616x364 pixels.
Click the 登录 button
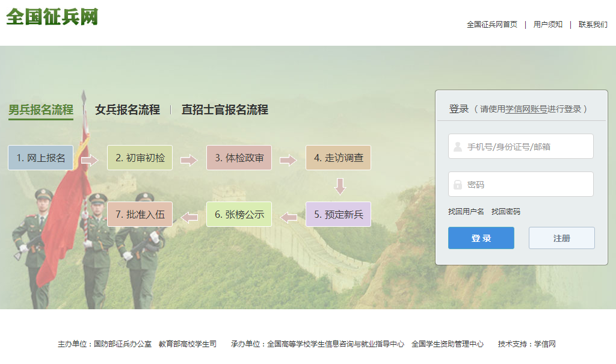(481, 238)
